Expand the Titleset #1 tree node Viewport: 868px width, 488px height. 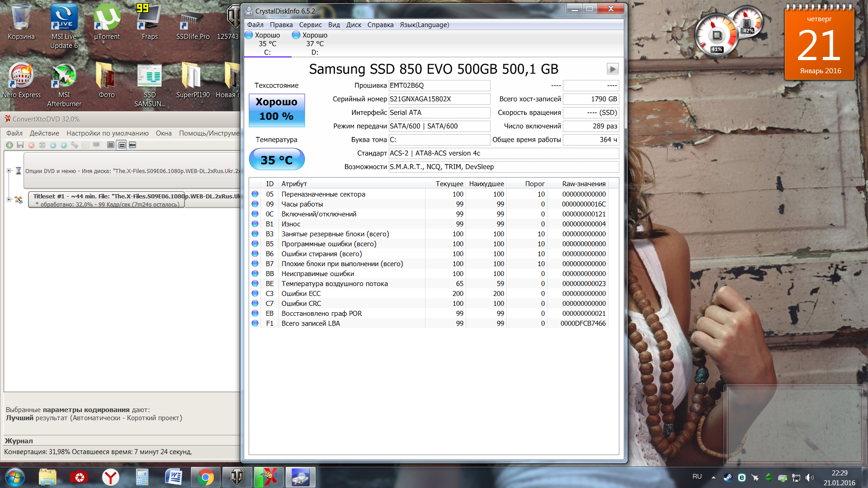(x=9, y=199)
